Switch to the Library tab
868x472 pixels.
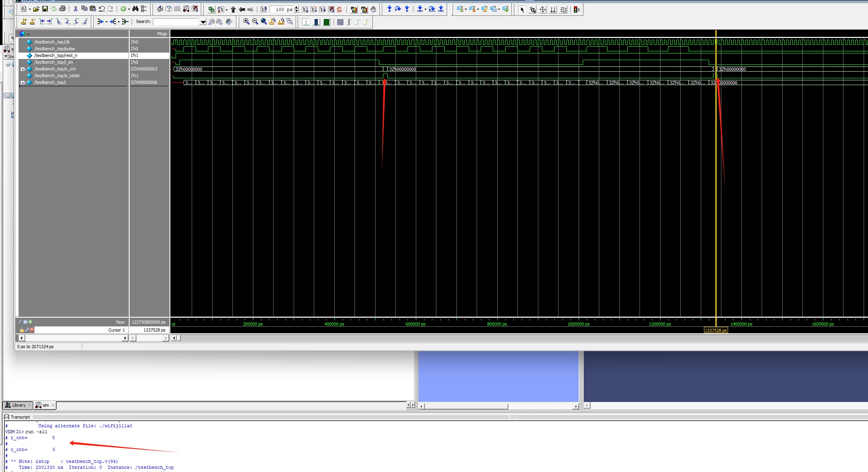point(17,405)
